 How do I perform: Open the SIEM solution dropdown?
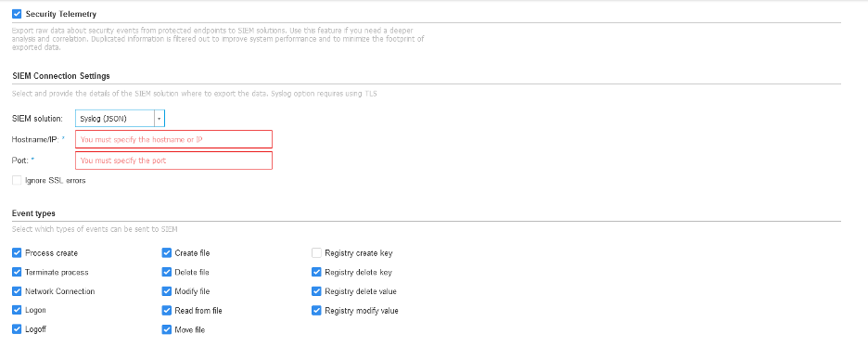(159, 119)
